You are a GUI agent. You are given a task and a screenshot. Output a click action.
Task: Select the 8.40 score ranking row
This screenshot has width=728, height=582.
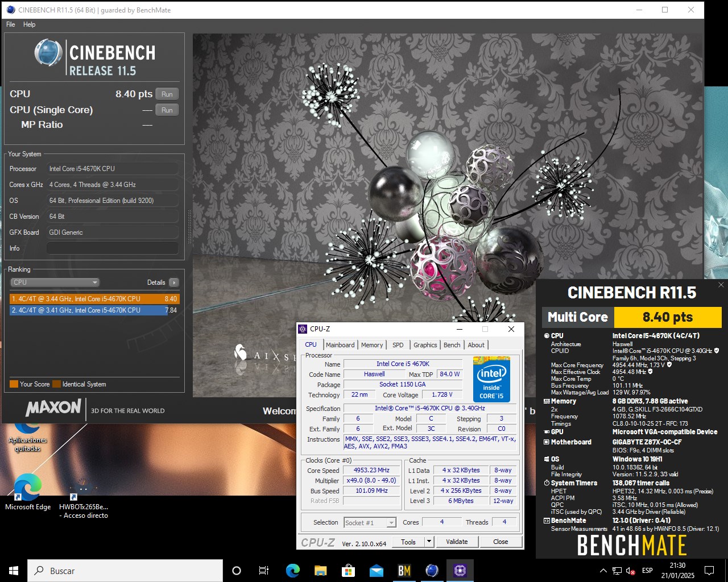coord(94,299)
